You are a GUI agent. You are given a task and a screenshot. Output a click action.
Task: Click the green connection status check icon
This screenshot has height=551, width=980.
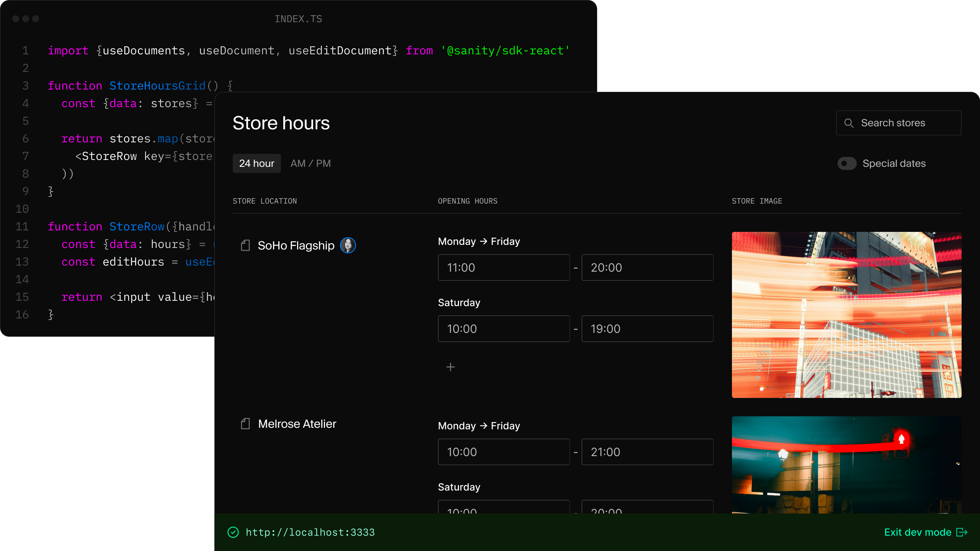click(233, 532)
